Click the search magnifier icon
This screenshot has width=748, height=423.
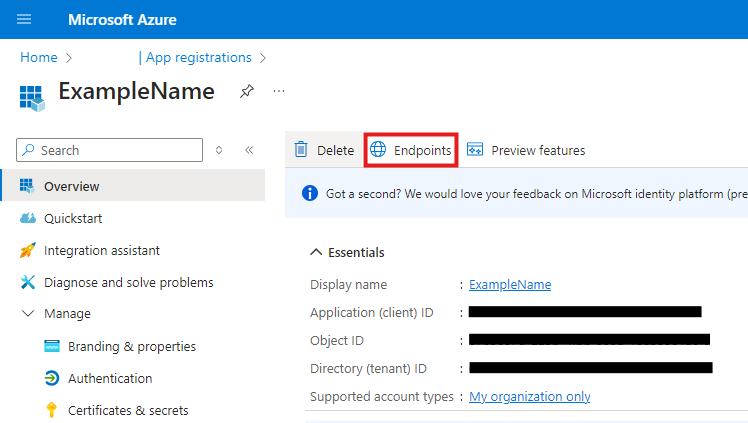pyautogui.click(x=29, y=150)
